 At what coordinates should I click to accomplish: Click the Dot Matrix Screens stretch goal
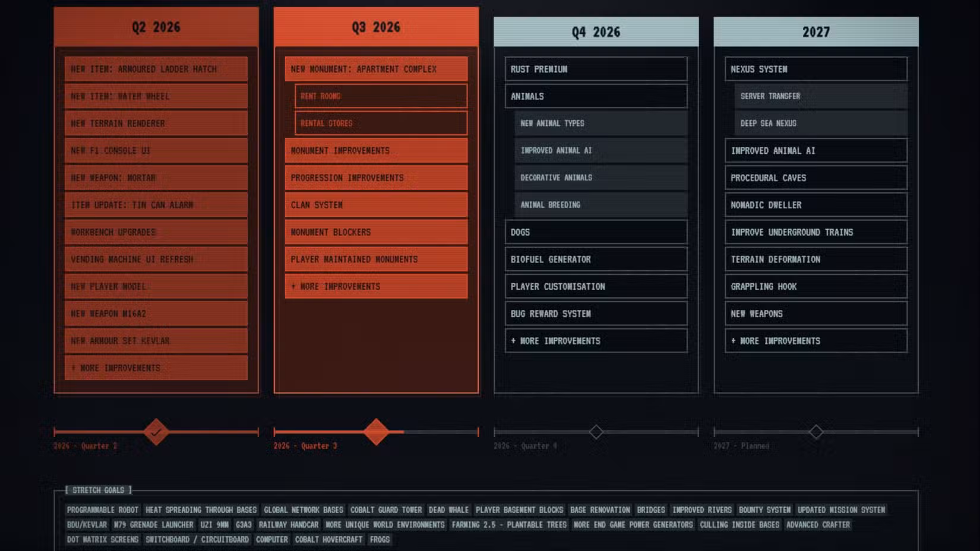(103, 540)
